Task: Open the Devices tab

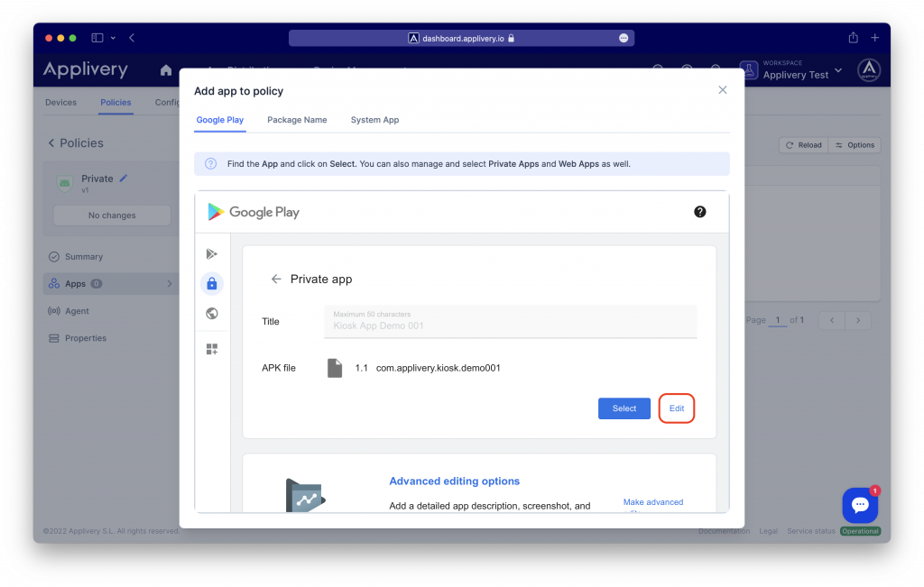Action: (x=60, y=103)
